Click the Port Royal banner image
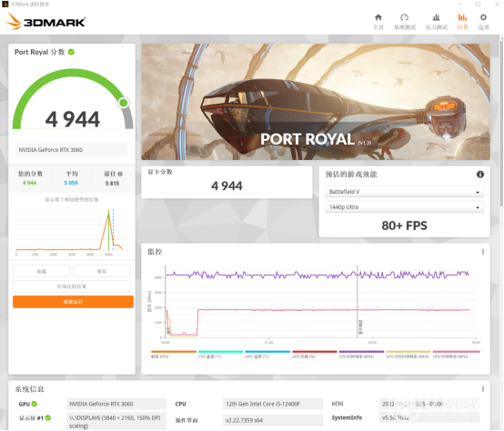This screenshot has height=431, width=504. 316,102
